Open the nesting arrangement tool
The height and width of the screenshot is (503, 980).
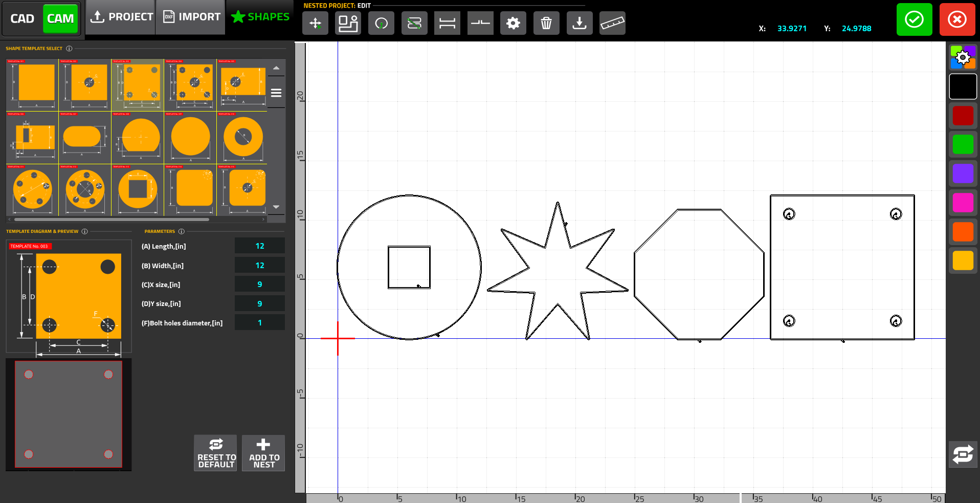click(348, 23)
